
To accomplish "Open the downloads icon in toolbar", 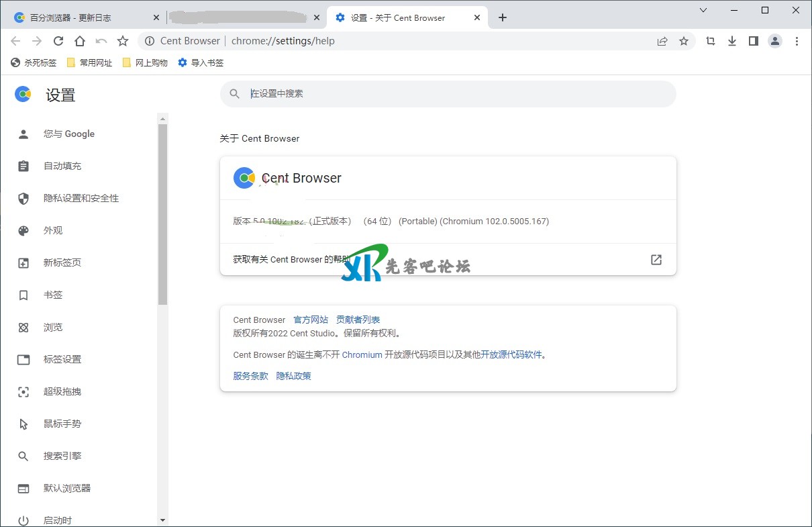I will (732, 41).
